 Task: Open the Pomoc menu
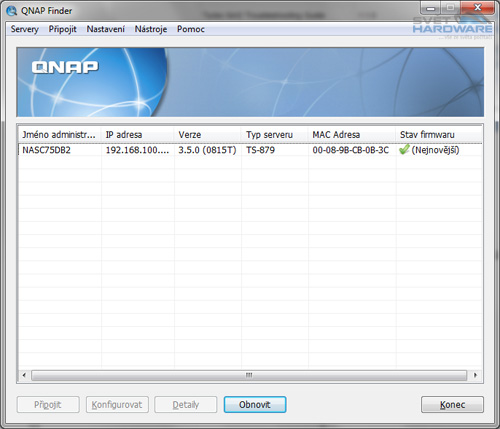coord(191,29)
